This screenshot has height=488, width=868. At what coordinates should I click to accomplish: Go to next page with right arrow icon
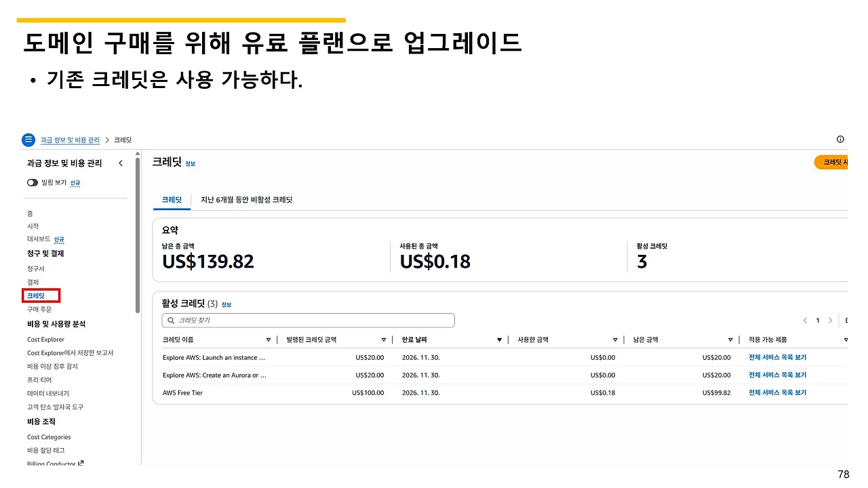(x=830, y=320)
